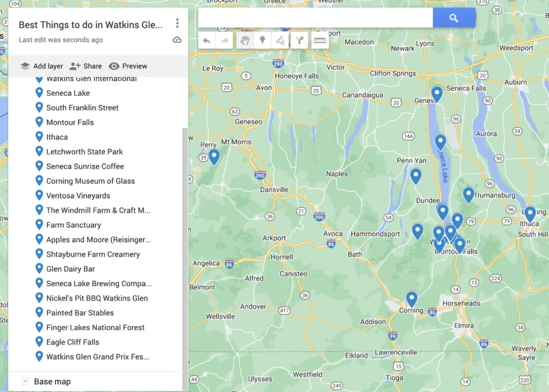Select the Add marker tool
Viewport: 549px width, 392px height.
(262, 41)
